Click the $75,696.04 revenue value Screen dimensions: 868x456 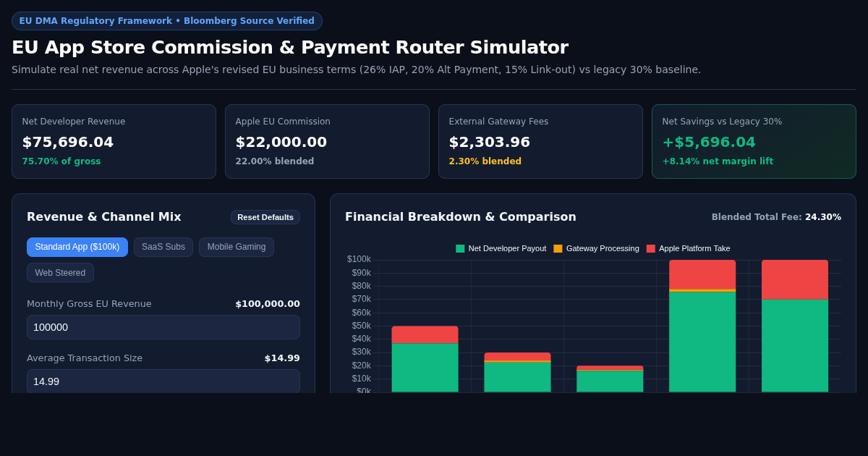click(x=68, y=142)
